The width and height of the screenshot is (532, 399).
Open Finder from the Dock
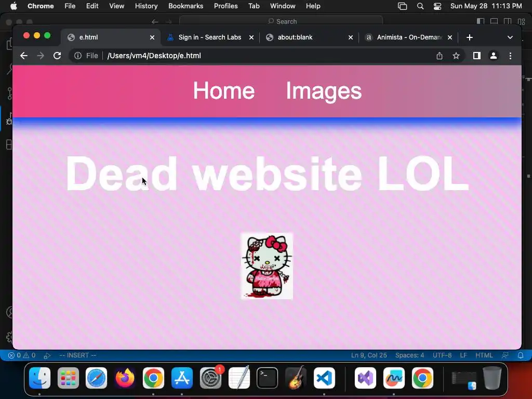pyautogui.click(x=39, y=378)
